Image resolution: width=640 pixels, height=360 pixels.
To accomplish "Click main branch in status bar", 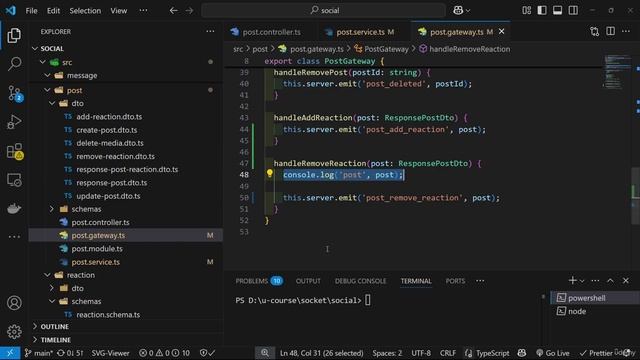I will [38, 353].
